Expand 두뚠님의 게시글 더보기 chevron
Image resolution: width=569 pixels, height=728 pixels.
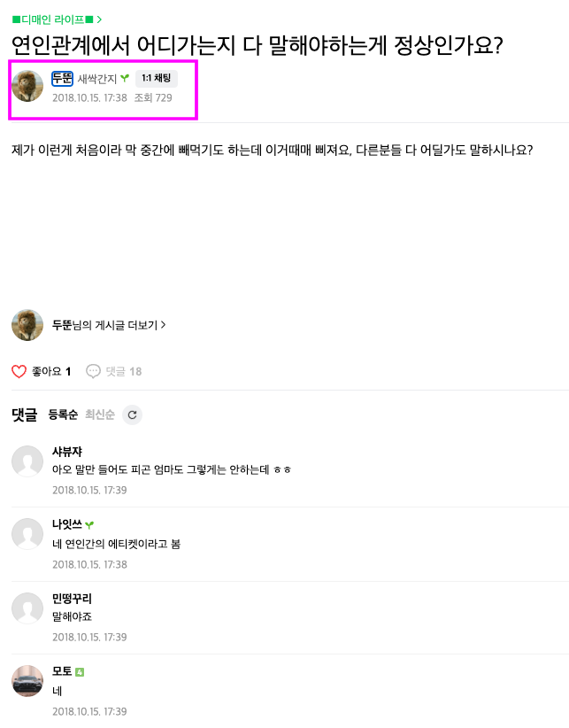coord(163,324)
